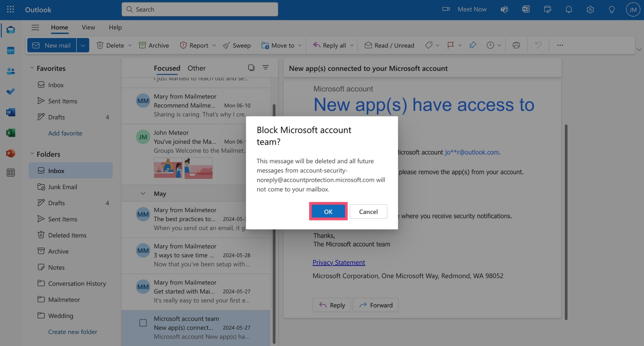The height and width of the screenshot is (346, 644).
Task: Open the app launcher grid icon
Action: pos(10,9)
